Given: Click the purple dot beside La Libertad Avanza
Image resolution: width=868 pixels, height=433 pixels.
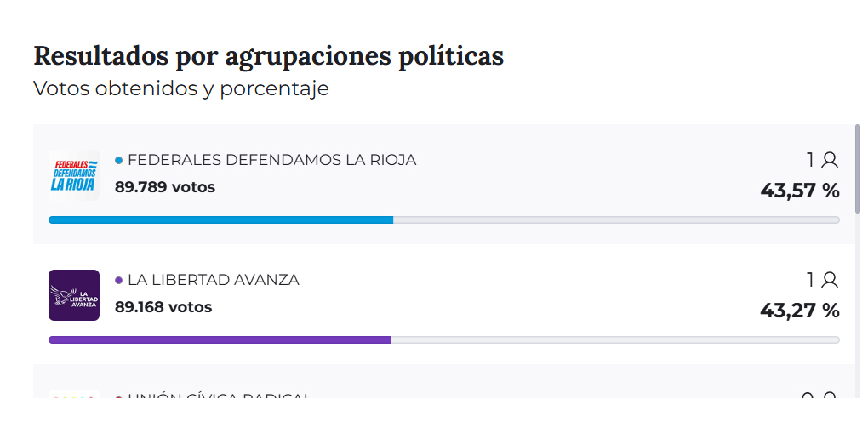Looking at the screenshot, I should pos(119,280).
